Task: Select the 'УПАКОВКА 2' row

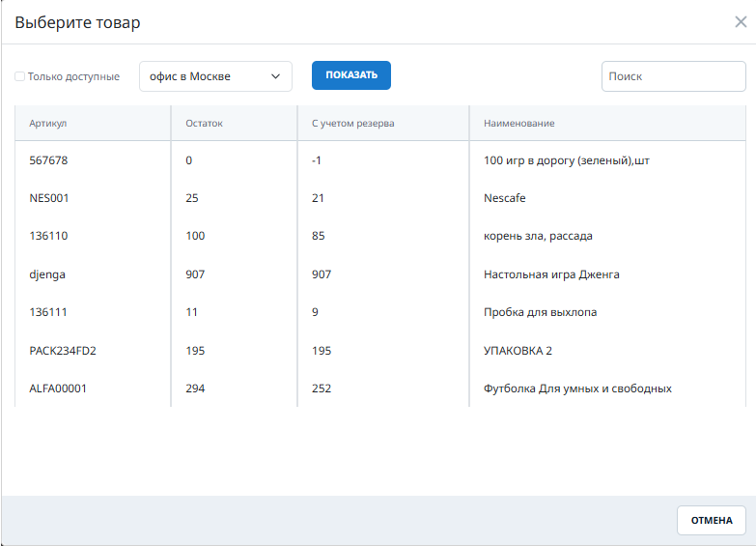Action: (x=518, y=351)
